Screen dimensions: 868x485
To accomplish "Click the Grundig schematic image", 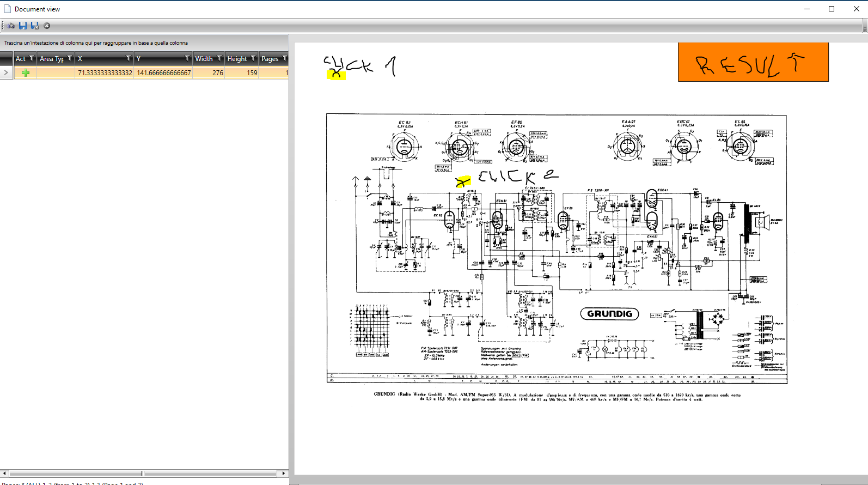I will pos(557,249).
